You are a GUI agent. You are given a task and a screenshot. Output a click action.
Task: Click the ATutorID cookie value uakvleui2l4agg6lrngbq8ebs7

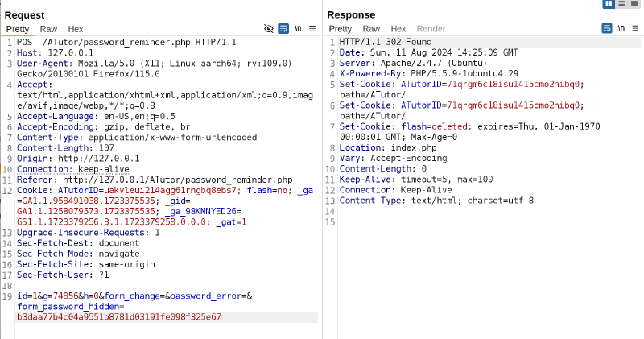pyautogui.click(x=170, y=191)
